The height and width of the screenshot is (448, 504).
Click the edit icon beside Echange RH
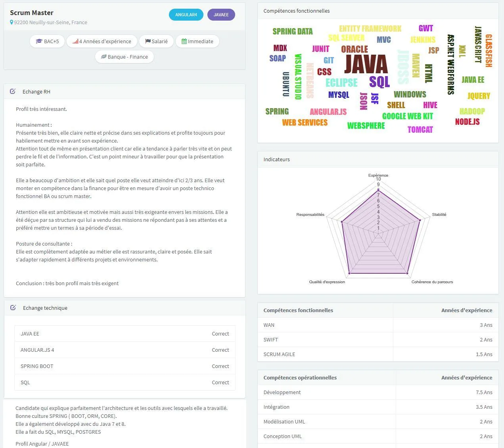13,92
